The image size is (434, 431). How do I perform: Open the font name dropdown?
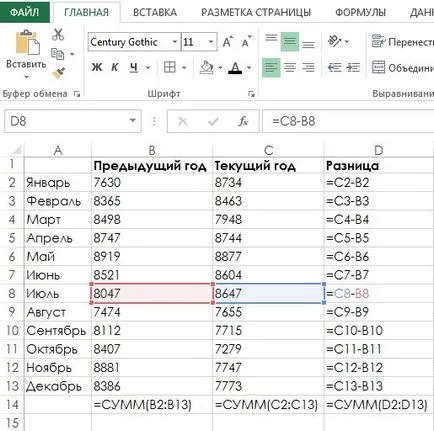pyautogui.click(x=174, y=42)
